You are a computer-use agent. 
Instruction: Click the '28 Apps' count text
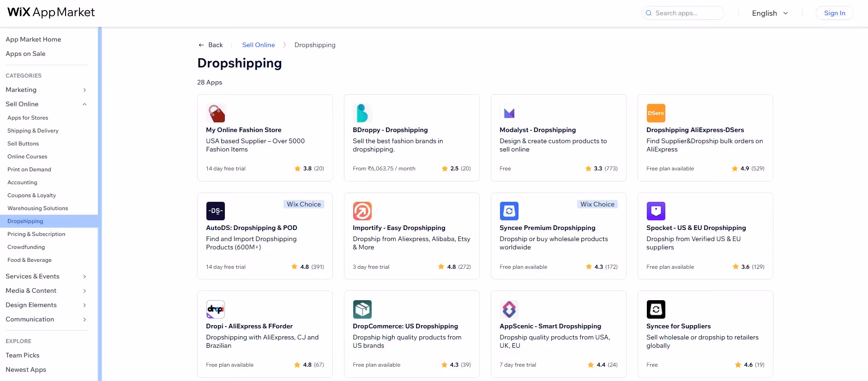point(210,82)
